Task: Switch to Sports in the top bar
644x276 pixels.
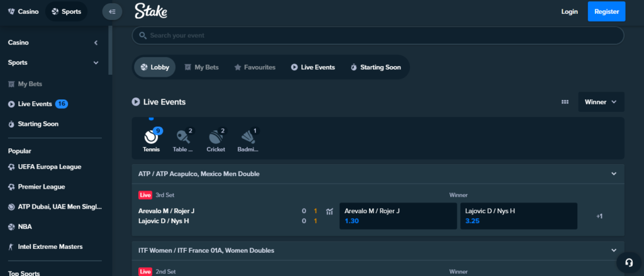Action: [66, 11]
